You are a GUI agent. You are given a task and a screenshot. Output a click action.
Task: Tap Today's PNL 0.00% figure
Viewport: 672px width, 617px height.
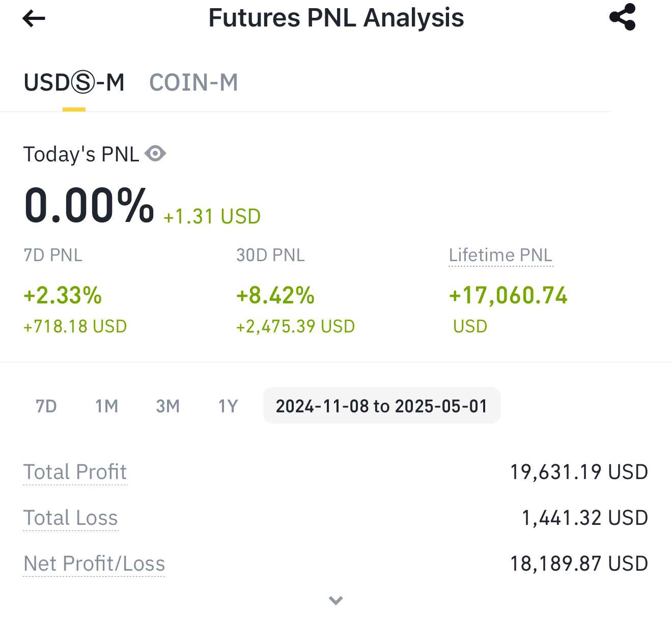point(89,205)
